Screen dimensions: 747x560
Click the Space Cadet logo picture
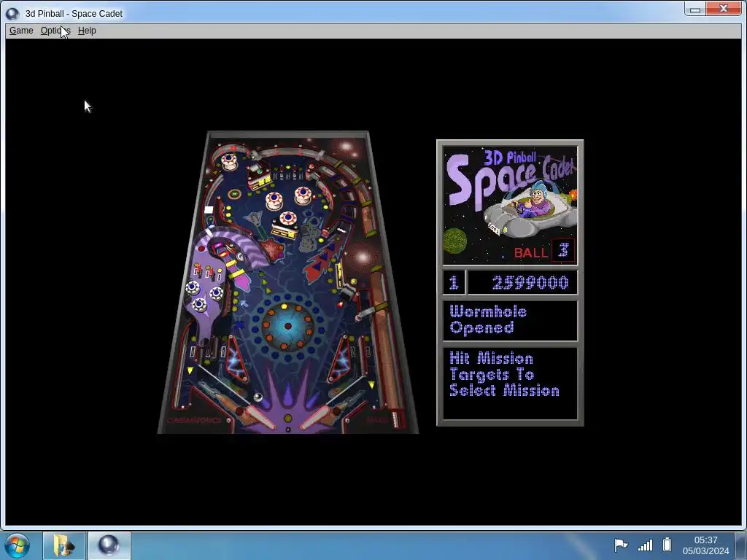click(510, 205)
